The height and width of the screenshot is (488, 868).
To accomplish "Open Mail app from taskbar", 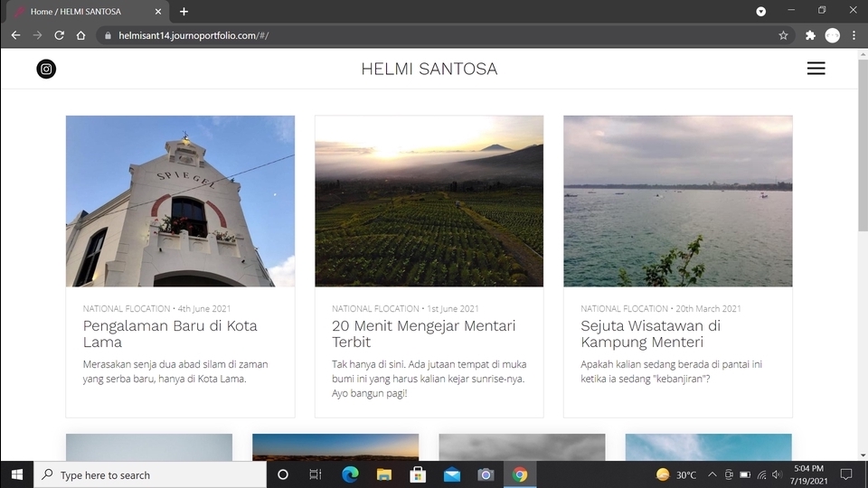I will pos(452,474).
